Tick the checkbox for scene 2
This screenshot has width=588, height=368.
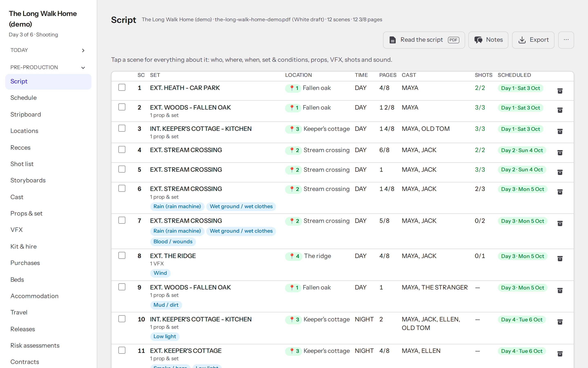point(122,107)
